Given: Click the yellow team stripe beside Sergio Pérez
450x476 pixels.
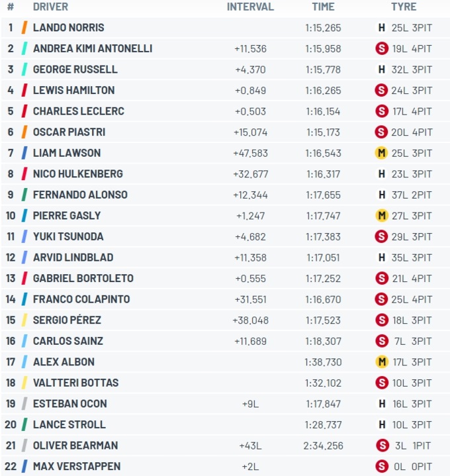Looking at the screenshot, I should click(x=24, y=320).
